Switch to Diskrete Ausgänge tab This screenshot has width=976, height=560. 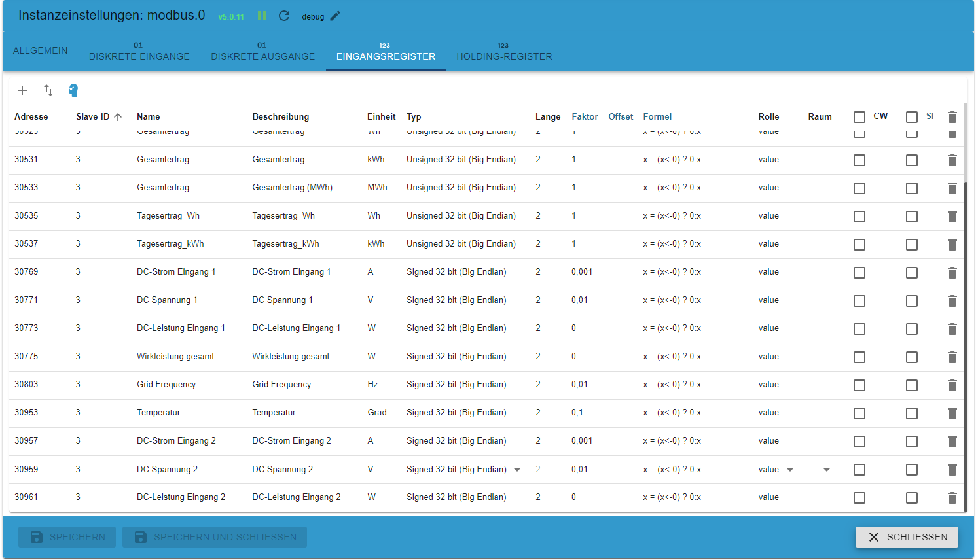tap(263, 51)
